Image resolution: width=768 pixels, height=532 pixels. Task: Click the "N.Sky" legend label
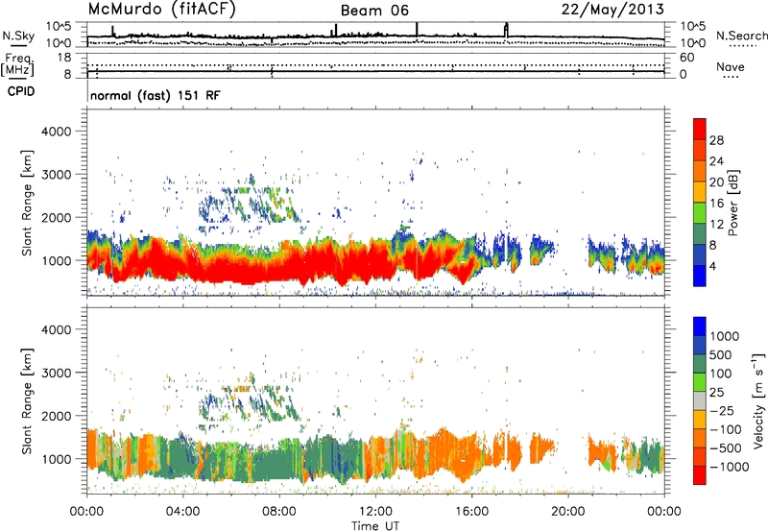pyautogui.click(x=18, y=36)
